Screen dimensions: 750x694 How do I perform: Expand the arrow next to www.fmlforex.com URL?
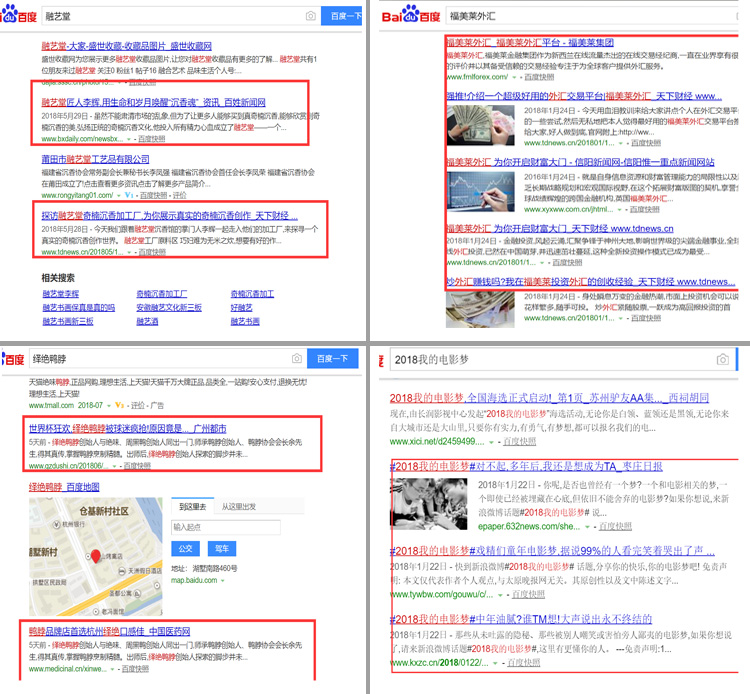(x=514, y=77)
